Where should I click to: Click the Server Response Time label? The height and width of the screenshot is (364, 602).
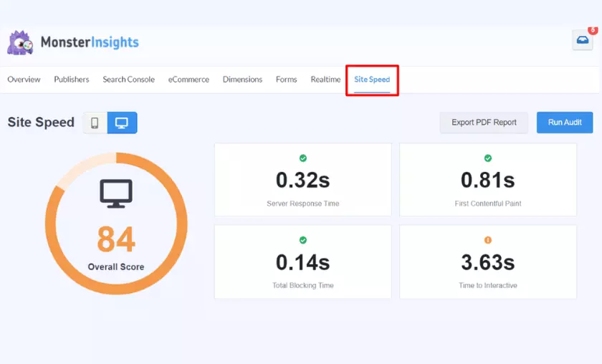pyautogui.click(x=303, y=203)
